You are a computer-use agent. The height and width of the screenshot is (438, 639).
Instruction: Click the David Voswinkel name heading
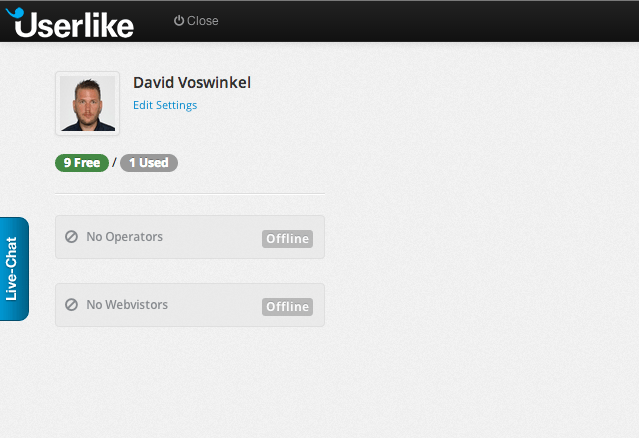[192, 82]
